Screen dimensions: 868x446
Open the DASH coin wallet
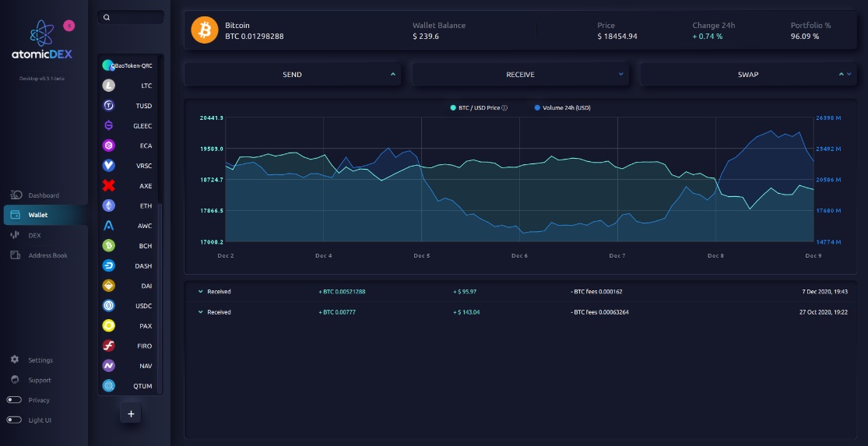tap(131, 266)
